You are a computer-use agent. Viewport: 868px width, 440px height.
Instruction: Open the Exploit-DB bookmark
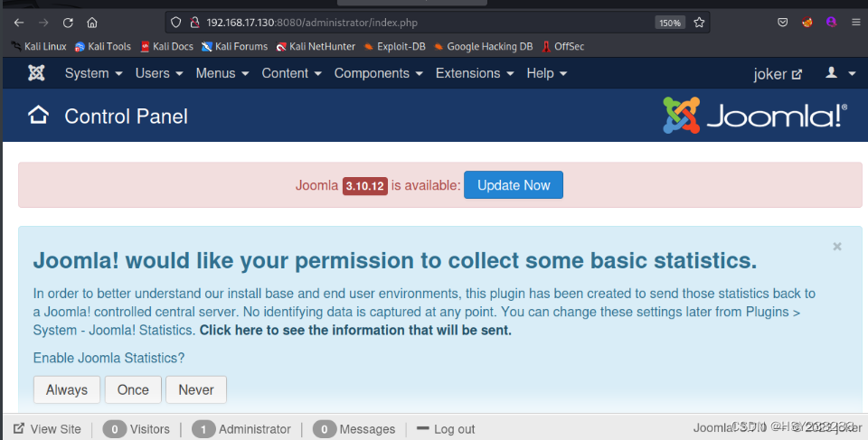pyautogui.click(x=395, y=46)
